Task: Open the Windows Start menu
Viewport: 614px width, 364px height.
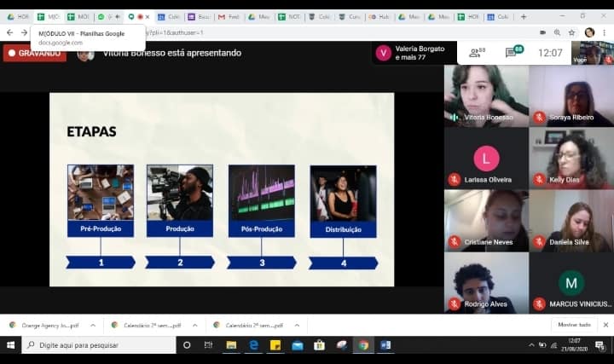Action: (10, 345)
